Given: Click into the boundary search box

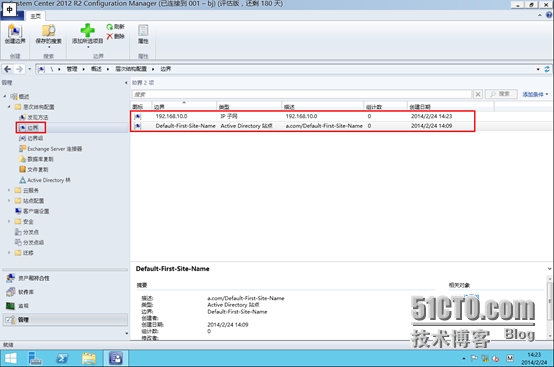Looking at the screenshot, I should (302, 94).
